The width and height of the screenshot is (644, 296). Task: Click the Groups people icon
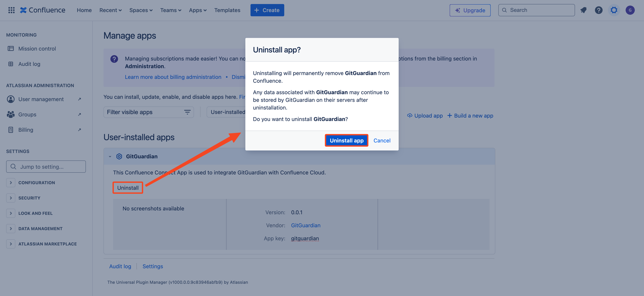coord(11,114)
